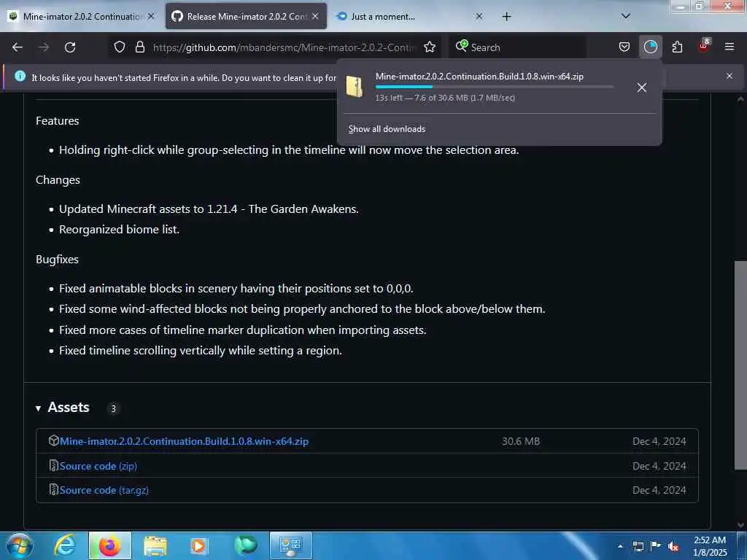Click the Firefox taskbar icon
The height and width of the screenshot is (560, 747).
(x=109, y=545)
